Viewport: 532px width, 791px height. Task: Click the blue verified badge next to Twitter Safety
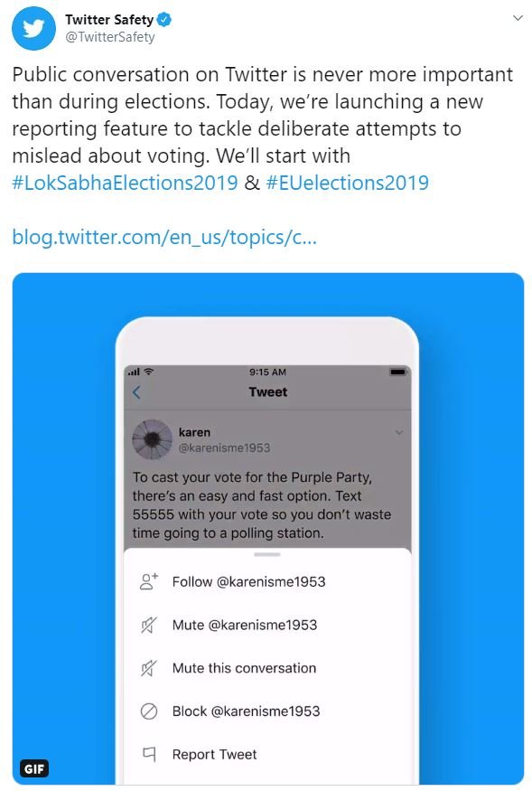[165, 19]
